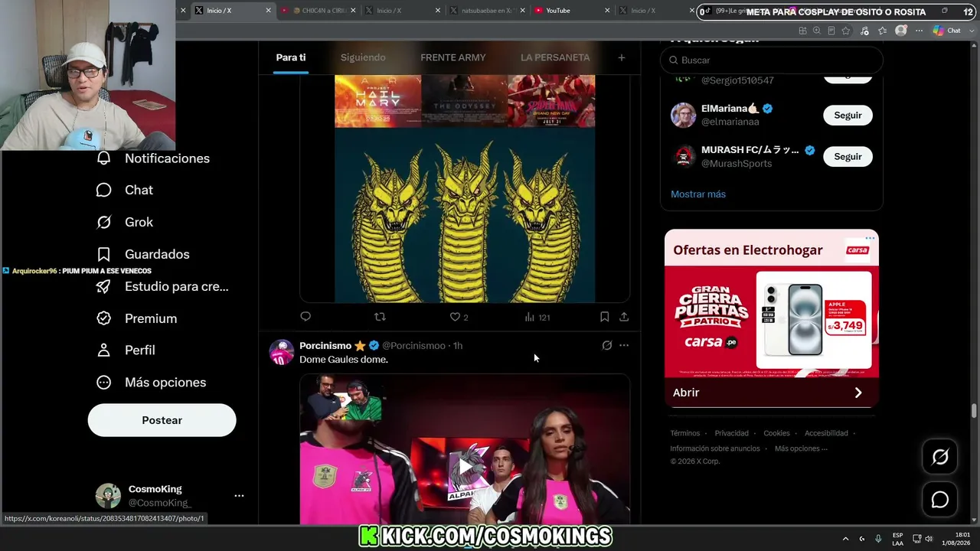This screenshot has height=551, width=980.
Task: Open the Carsa ad via Abrir
Action: click(x=772, y=393)
